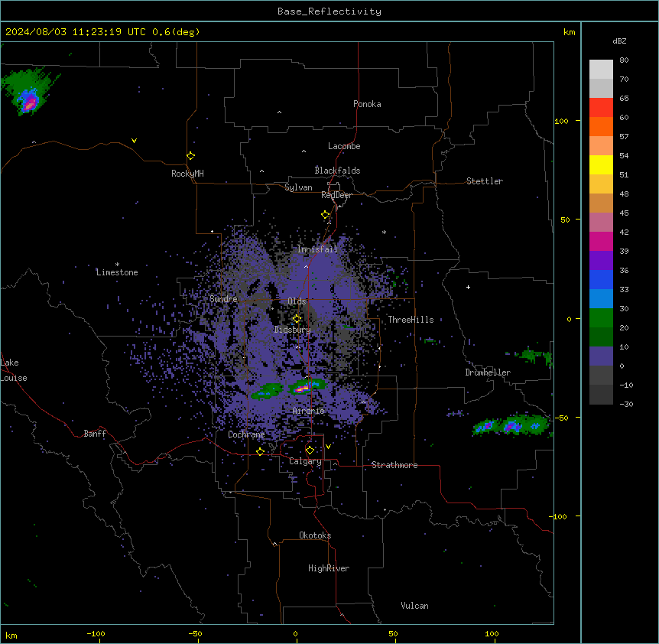
Task: Click the 45 value in dBZ legend
Action: pyautogui.click(x=624, y=213)
